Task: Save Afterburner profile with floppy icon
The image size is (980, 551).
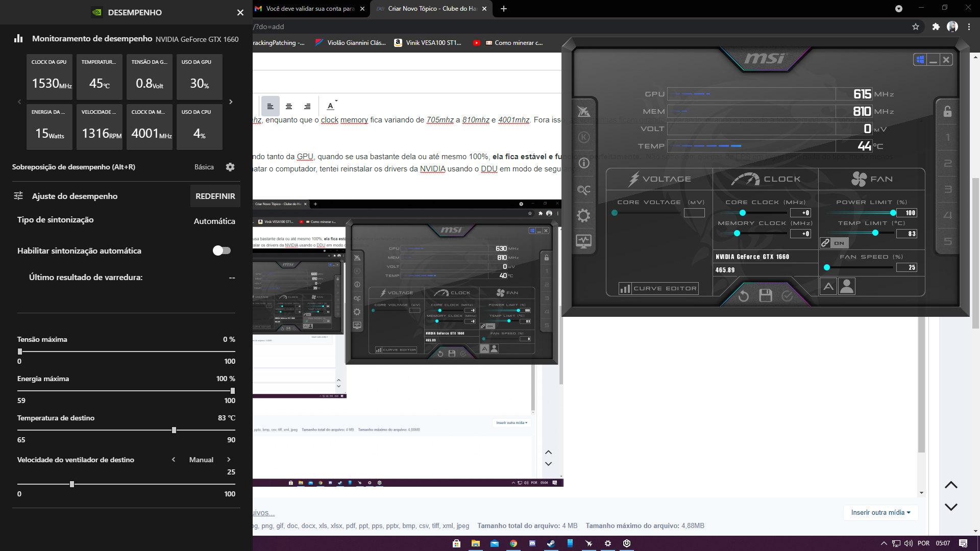Action: point(766,295)
